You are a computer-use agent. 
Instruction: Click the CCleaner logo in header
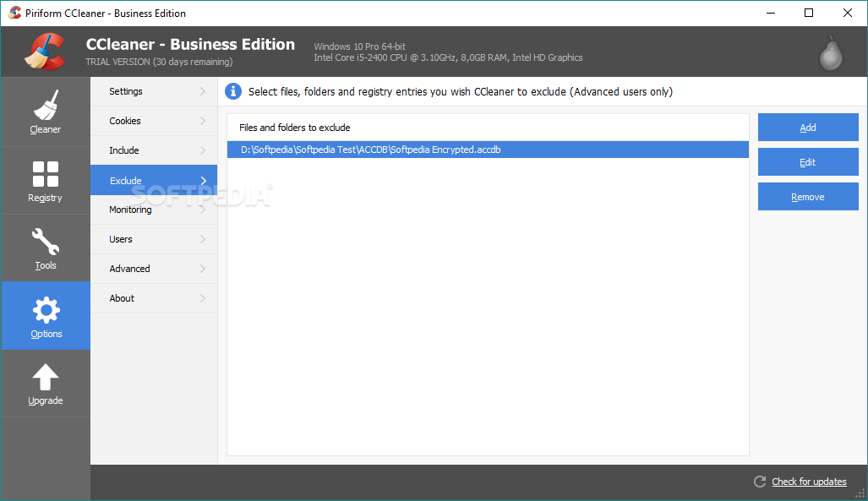coord(44,52)
